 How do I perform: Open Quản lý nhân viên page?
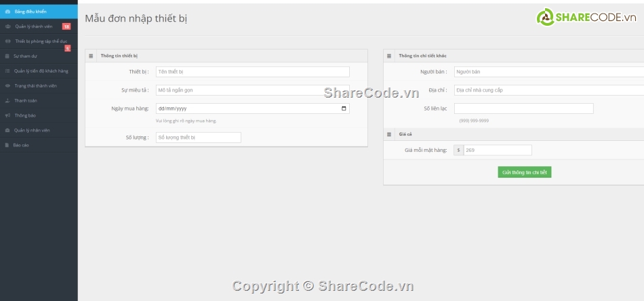[32, 130]
